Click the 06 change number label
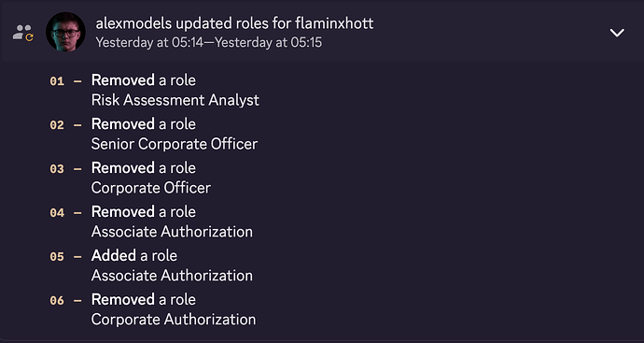This screenshot has height=343, width=644. point(57,301)
